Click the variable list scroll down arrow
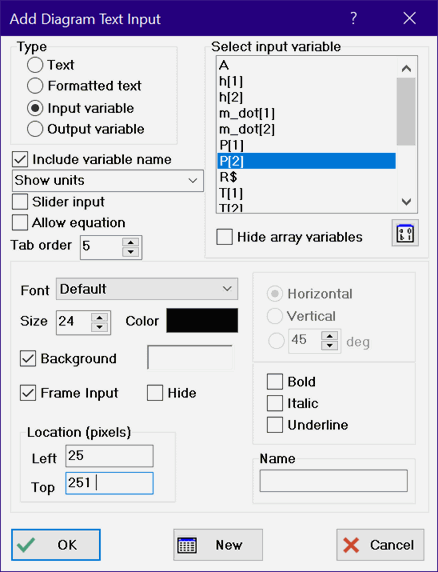Image resolution: width=438 pixels, height=572 pixels. (406, 202)
